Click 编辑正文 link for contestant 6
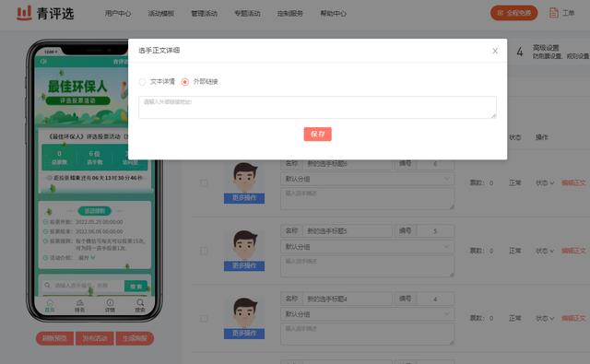This screenshot has width=590, height=364. [x=573, y=182]
